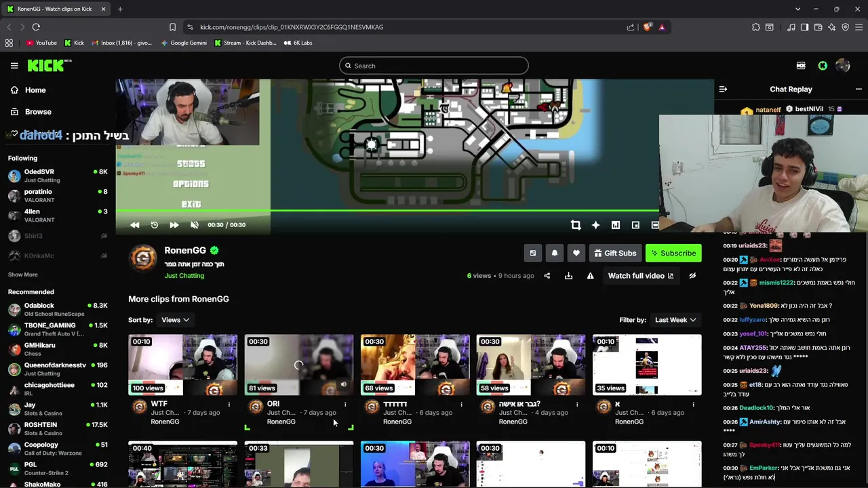
Task: Replay the clip using the restart icon
Action: tap(154, 225)
